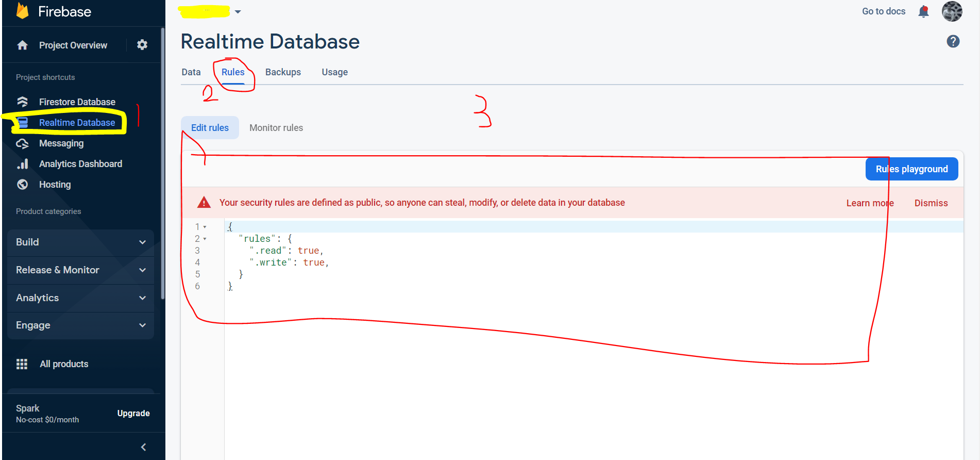The width and height of the screenshot is (980, 460).
Task: Switch to the Data tab
Action: point(191,72)
